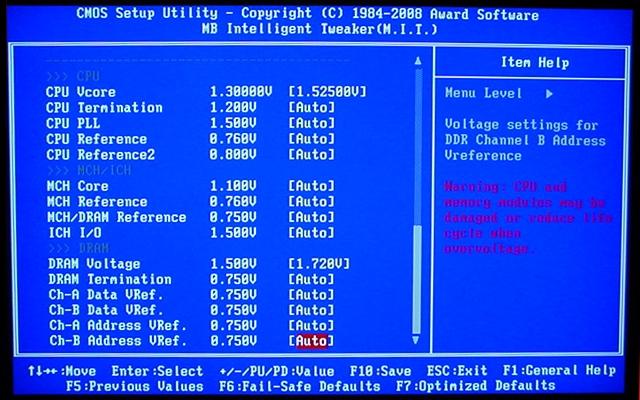The image size is (640, 400).
Task: Select the DRAM Termination label
Action: pos(110,279)
